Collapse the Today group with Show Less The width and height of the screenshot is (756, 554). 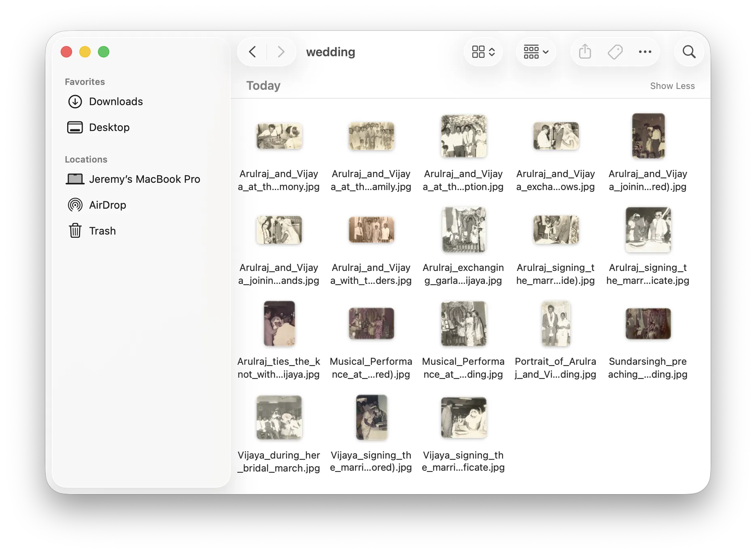pyautogui.click(x=672, y=86)
